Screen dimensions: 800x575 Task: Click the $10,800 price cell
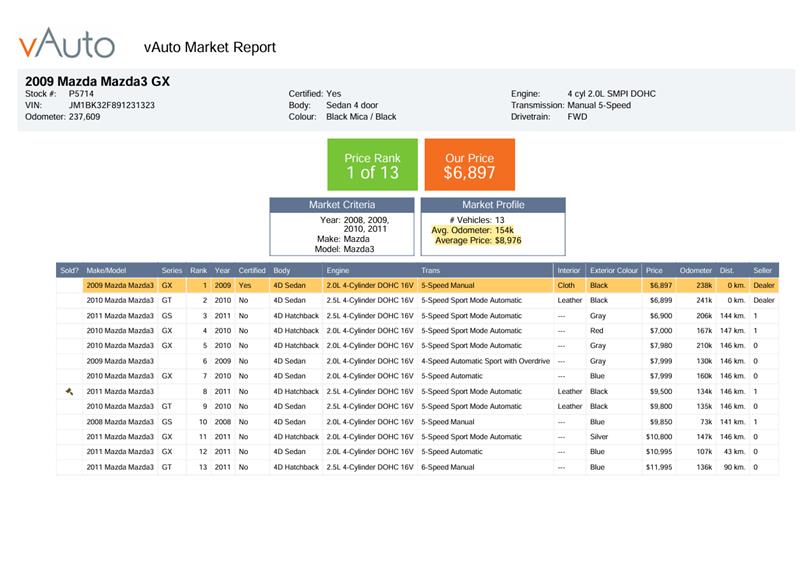point(659,437)
